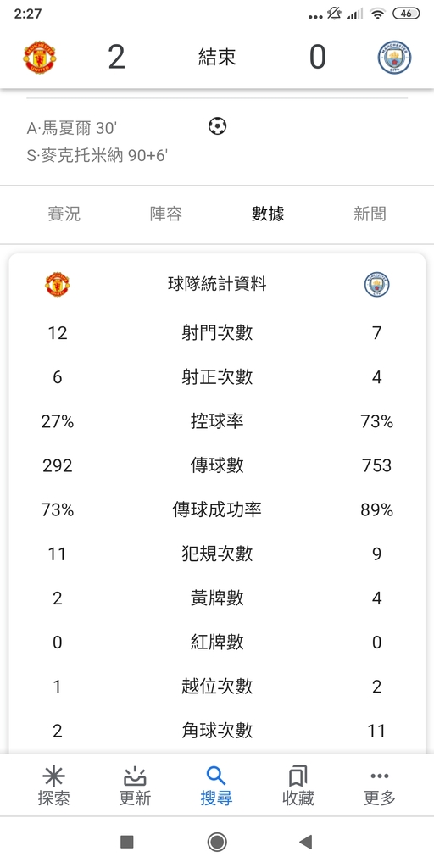
Task: Select the 數據 stats tab
Action: (x=268, y=214)
